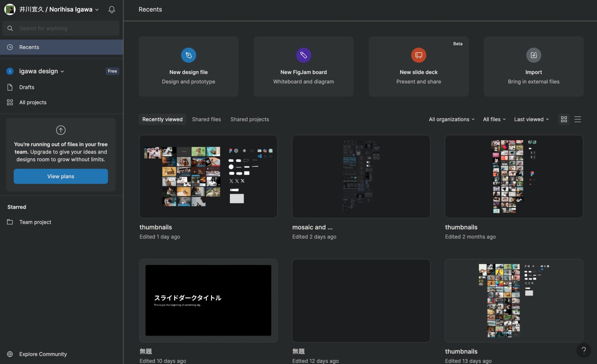597x364 pixels.
Task: Select the Shared files tab
Action: [x=206, y=119]
